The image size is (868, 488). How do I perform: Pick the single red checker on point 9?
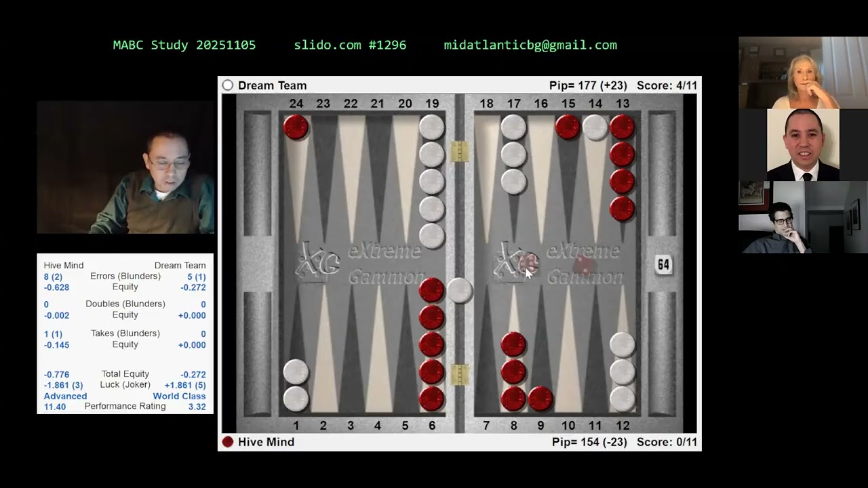click(x=540, y=399)
